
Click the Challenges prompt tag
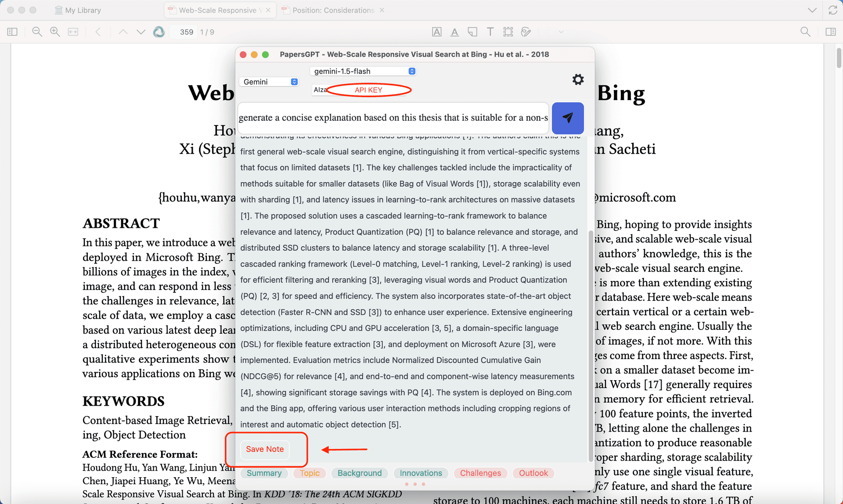click(480, 473)
